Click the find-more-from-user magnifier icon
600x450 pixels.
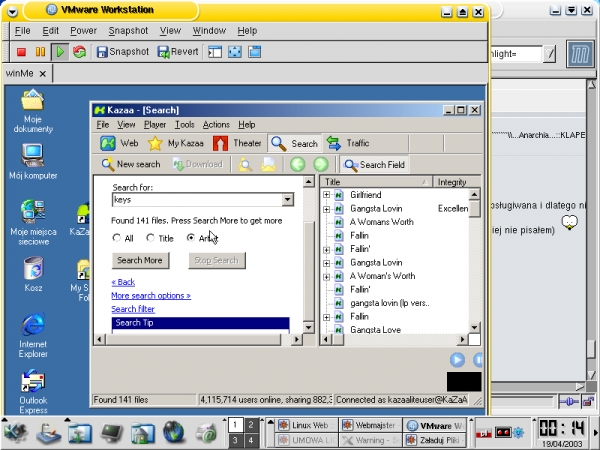pyautogui.click(x=245, y=165)
